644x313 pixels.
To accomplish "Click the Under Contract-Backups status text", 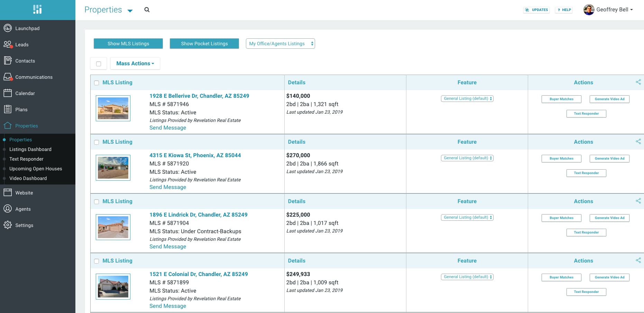I will tap(211, 231).
